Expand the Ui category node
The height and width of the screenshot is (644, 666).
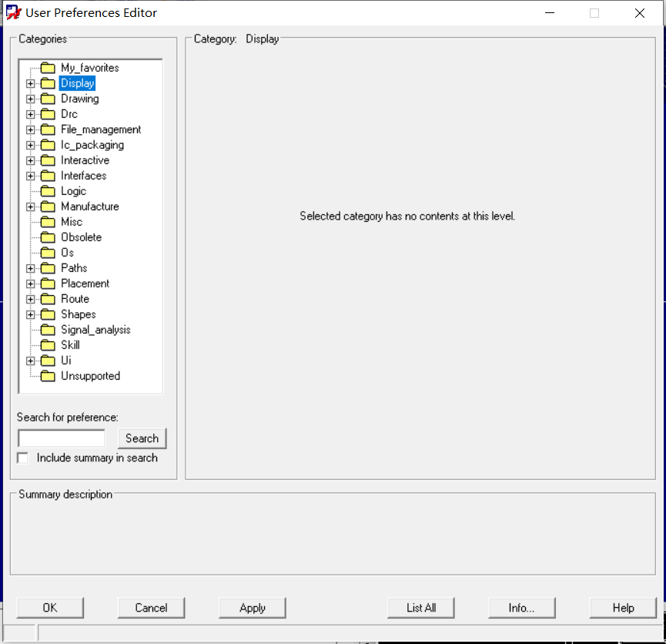point(30,361)
